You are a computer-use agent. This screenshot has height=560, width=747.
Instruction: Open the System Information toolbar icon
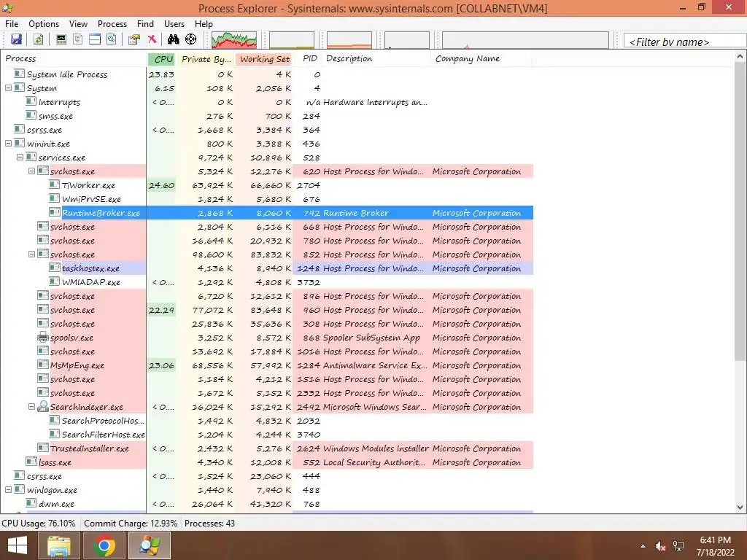(x=61, y=39)
